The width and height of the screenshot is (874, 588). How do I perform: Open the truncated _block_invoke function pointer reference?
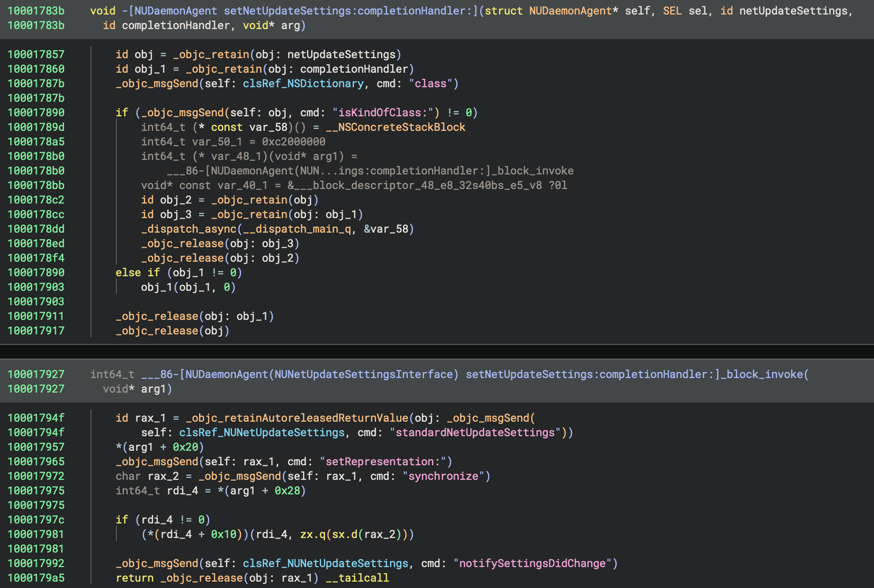[370, 171]
